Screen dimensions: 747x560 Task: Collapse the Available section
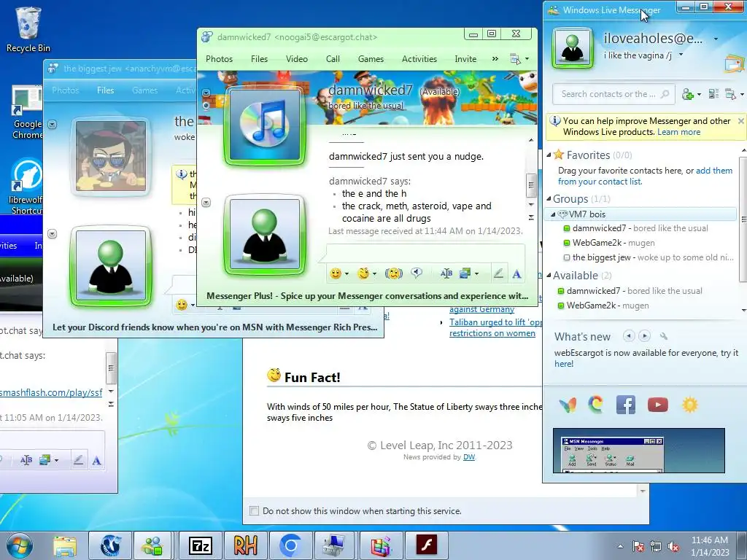point(549,275)
